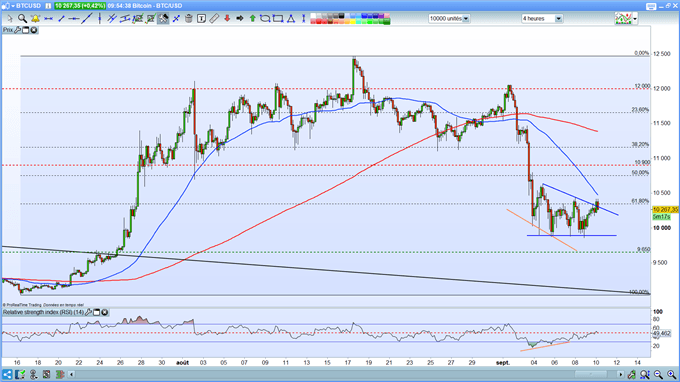The height and width of the screenshot is (382, 680).
Task: Select the rectangle drawing tool
Action: [x=278, y=18]
